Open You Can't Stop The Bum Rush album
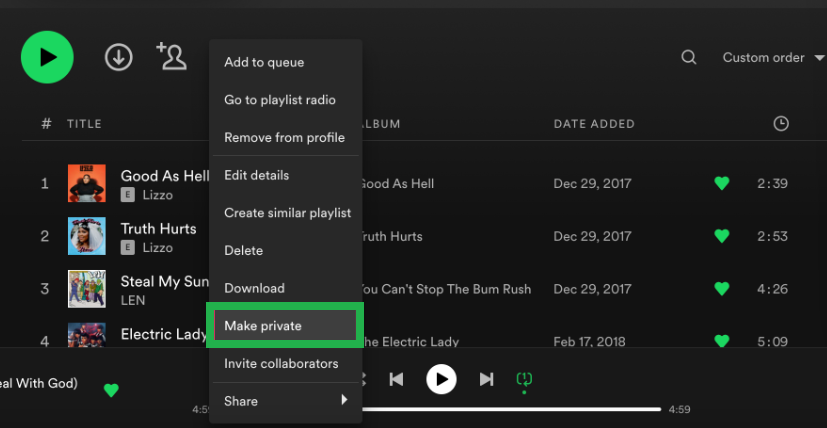Viewport: 827px width, 428px height. 445,289
